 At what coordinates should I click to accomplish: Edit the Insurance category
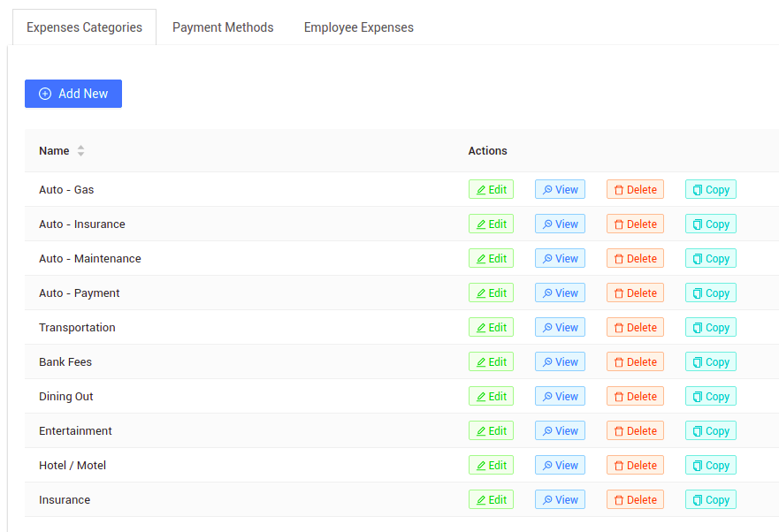pos(492,499)
